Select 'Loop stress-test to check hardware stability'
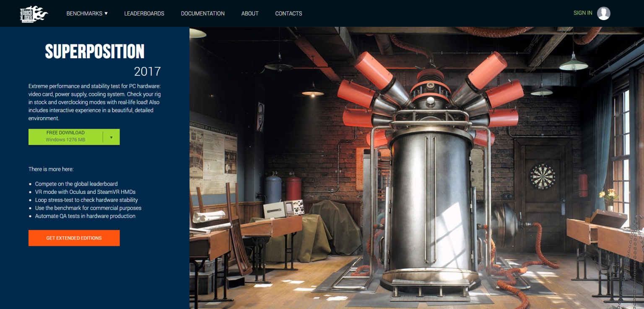 click(x=86, y=200)
